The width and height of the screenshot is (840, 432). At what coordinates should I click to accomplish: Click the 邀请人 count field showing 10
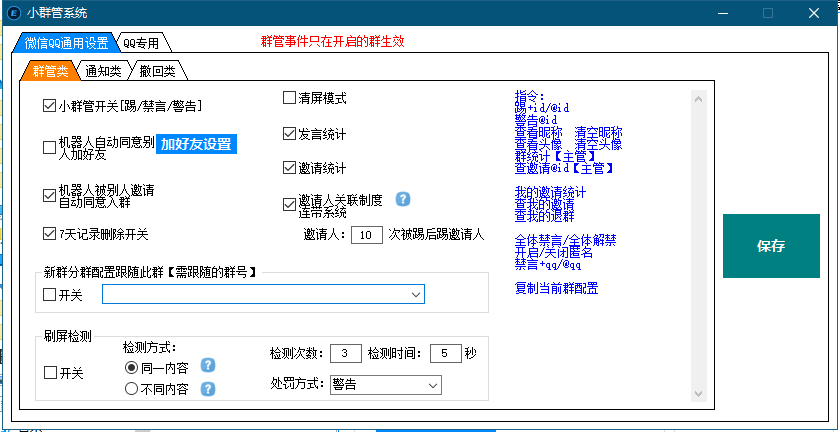click(367, 235)
